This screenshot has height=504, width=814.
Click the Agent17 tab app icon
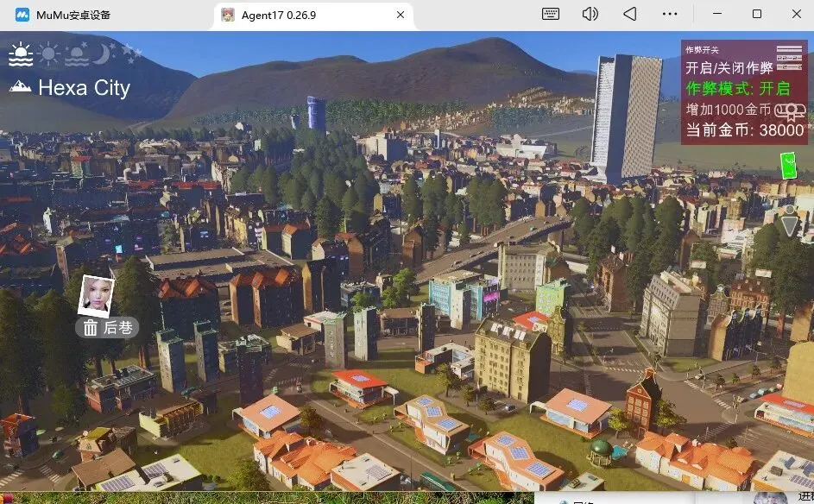227,15
